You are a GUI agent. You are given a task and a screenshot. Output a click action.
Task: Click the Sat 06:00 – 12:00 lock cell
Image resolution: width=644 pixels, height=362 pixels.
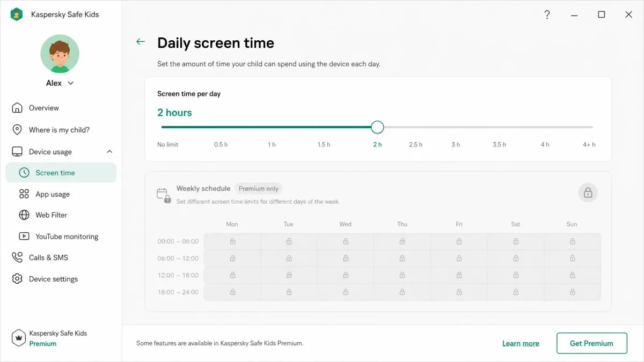click(x=516, y=258)
